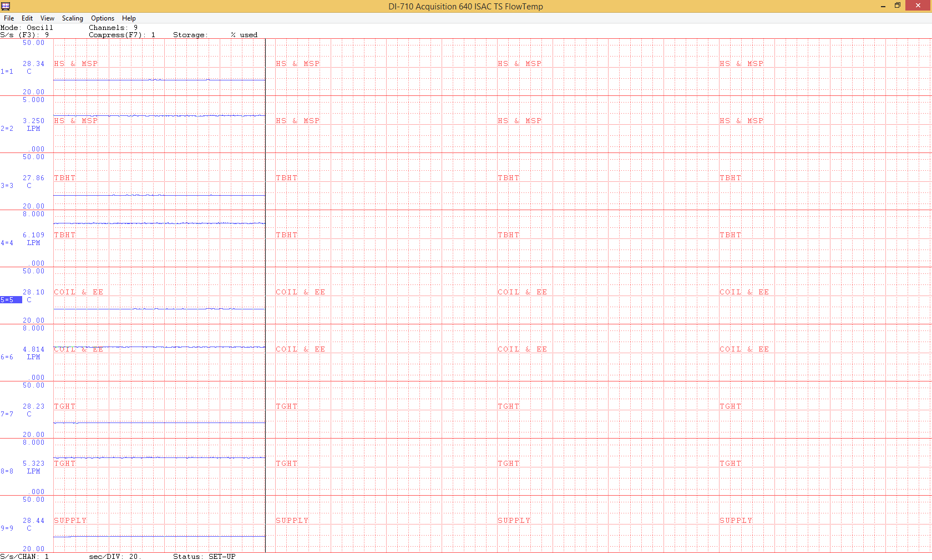Click the leftmost TGHT annotation in channel 7
The image size is (932, 560).
pos(65,406)
